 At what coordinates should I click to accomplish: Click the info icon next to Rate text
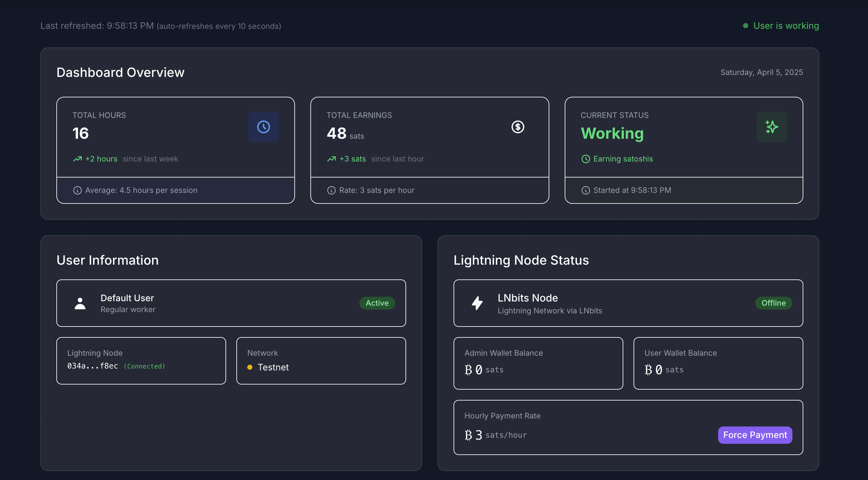(331, 190)
